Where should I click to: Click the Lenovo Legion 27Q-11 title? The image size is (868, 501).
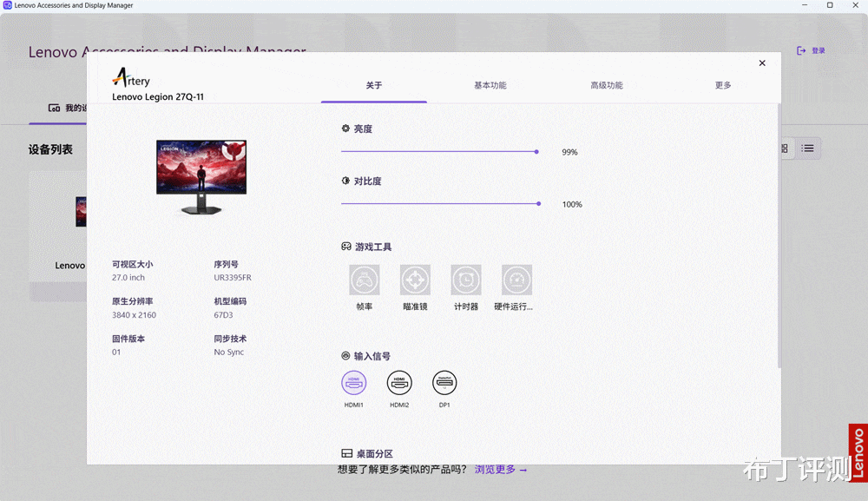coord(158,97)
